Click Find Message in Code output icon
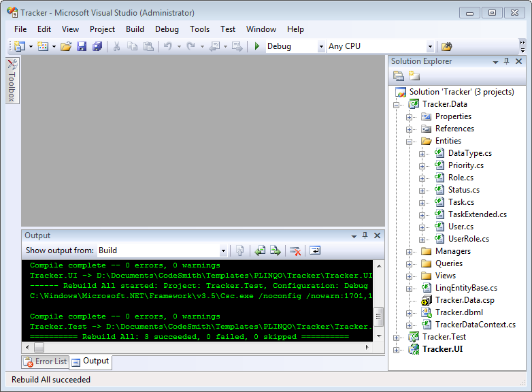The height and width of the screenshot is (392, 532). [240, 251]
